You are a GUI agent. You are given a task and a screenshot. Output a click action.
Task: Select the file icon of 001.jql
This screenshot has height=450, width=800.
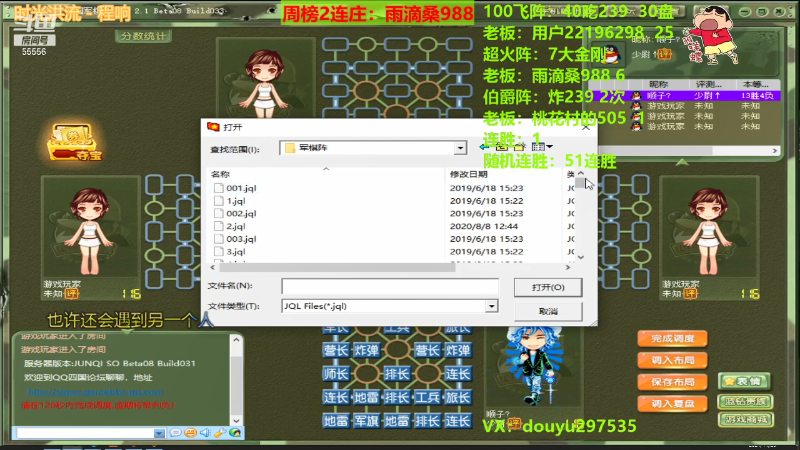point(218,188)
